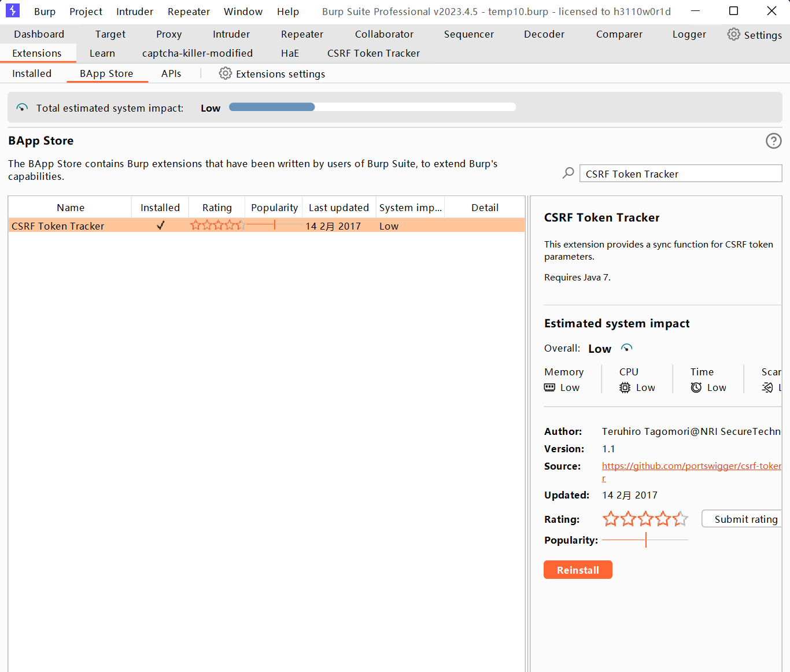Open the Settings gear icon
Screen dimensions: 790x672
[x=733, y=34]
